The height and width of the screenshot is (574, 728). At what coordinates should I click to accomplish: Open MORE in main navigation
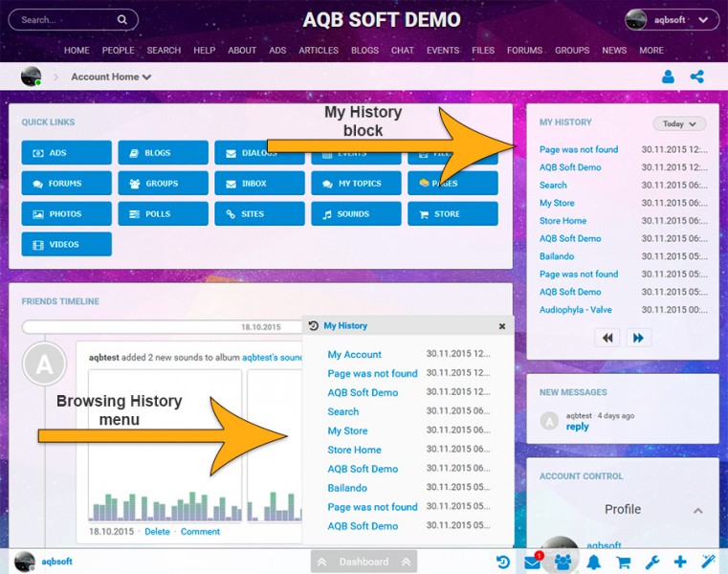tap(651, 50)
